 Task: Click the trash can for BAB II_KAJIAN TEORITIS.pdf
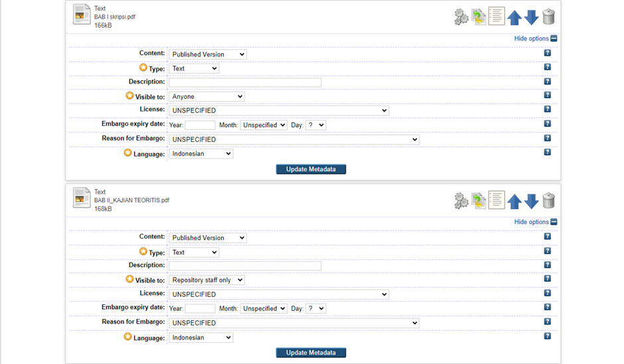pyautogui.click(x=548, y=200)
